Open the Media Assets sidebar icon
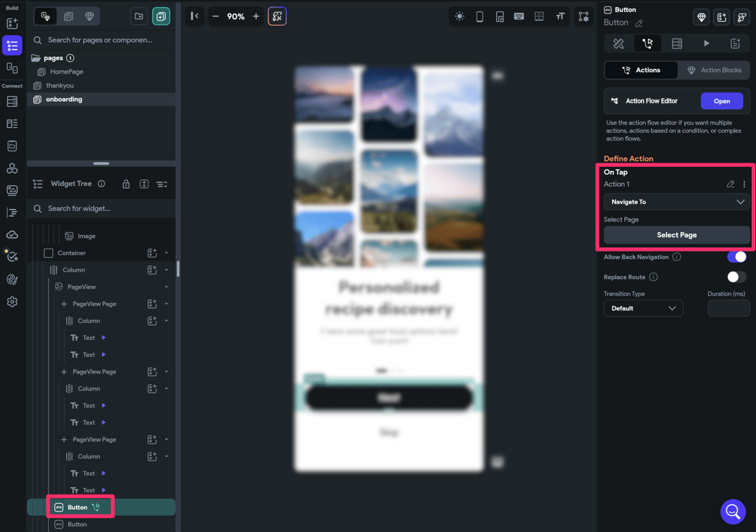The image size is (756, 532). click(x=12, y=190)
